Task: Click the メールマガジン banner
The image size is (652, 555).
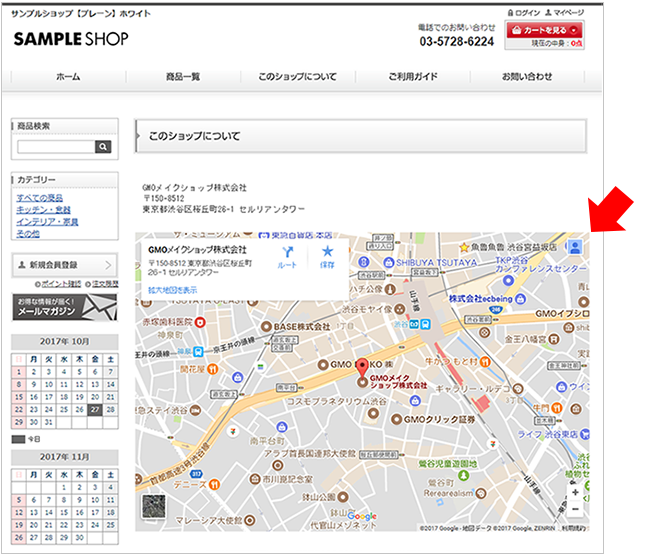Action: [x=64, y=308]
